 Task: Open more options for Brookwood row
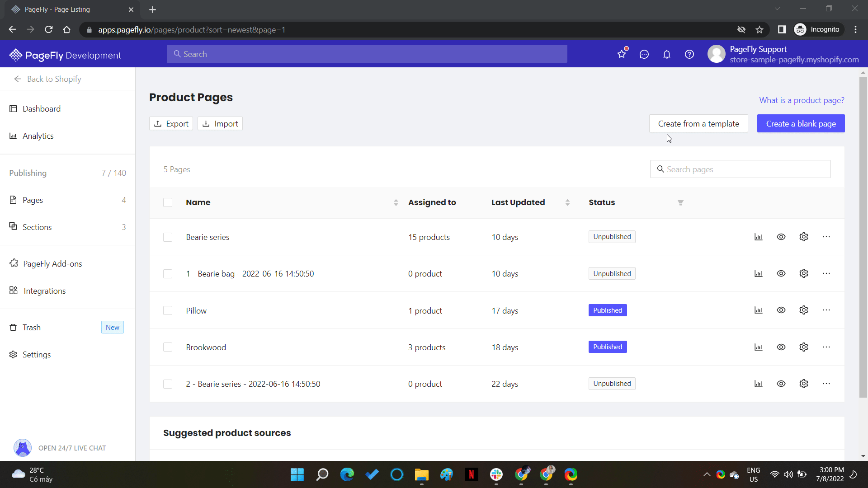(x=826, y=347)
